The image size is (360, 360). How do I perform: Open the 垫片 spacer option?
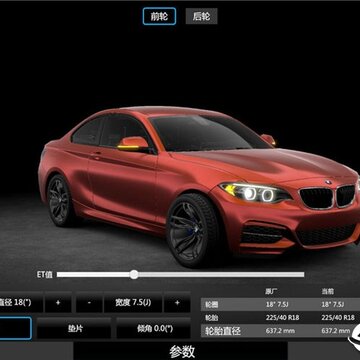[74, 328]
